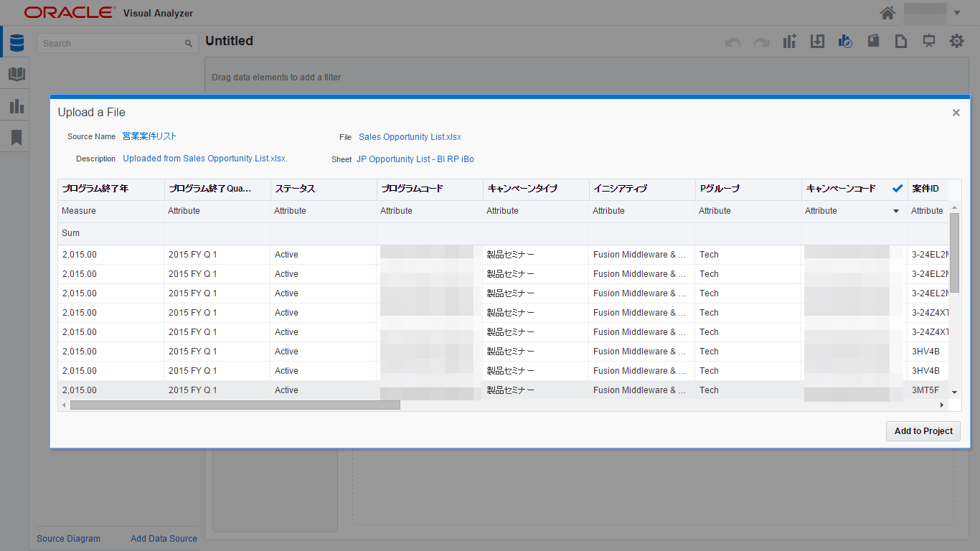The image size is (980, 551).
Task: Open the Catalog book icon in sidebar
Action: (x=14, y=74)
